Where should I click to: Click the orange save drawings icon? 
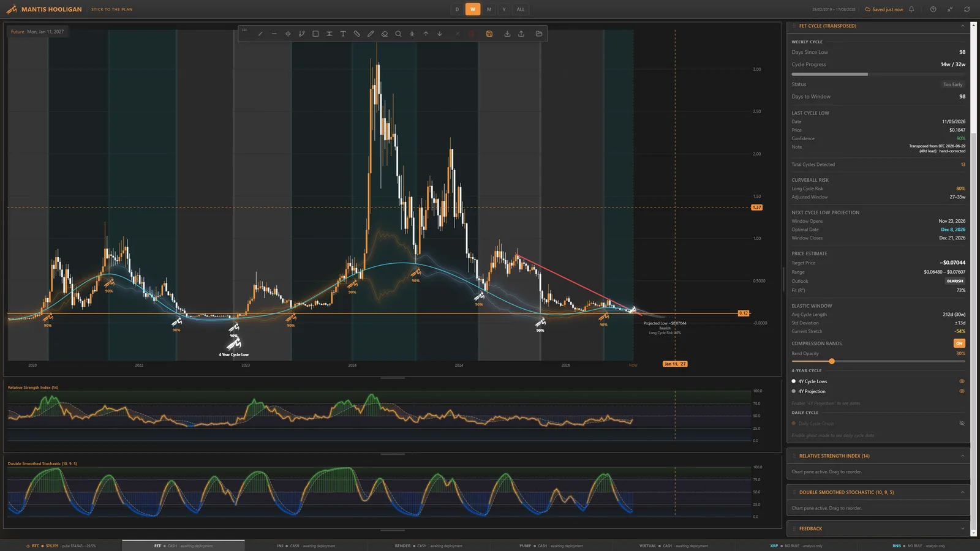[x=489, y=34]
